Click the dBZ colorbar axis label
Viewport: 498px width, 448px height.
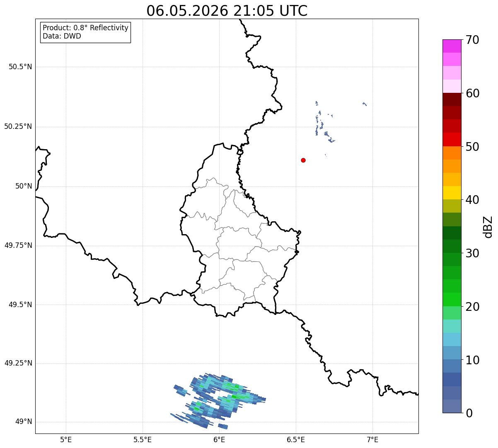coord(488,227)
